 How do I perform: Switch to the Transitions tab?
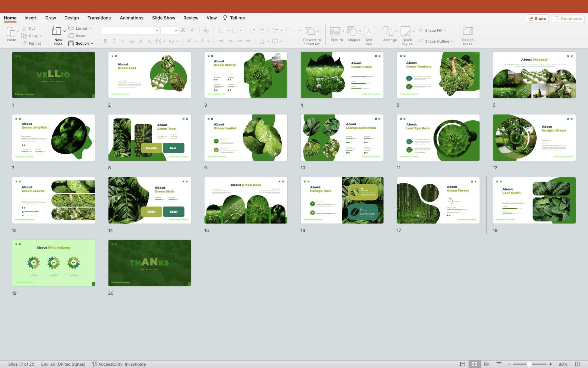[x=99, y=18]
